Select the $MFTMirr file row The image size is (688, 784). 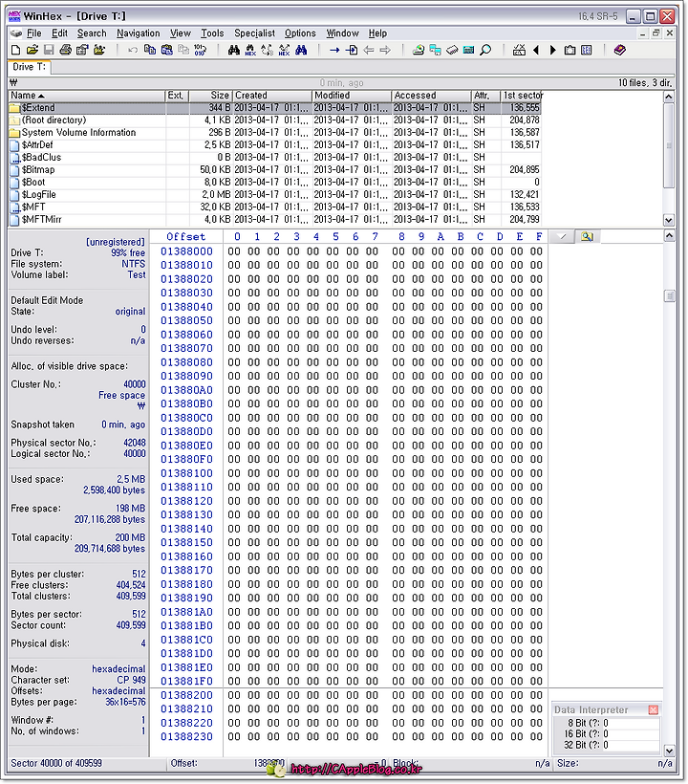[275, 219]
